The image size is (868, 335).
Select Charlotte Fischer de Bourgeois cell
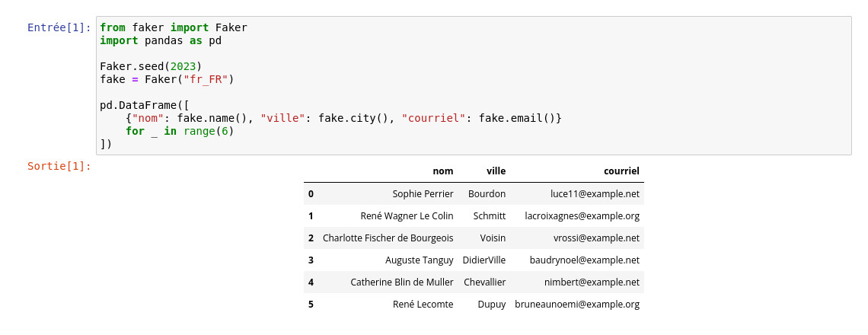(388, 238)
